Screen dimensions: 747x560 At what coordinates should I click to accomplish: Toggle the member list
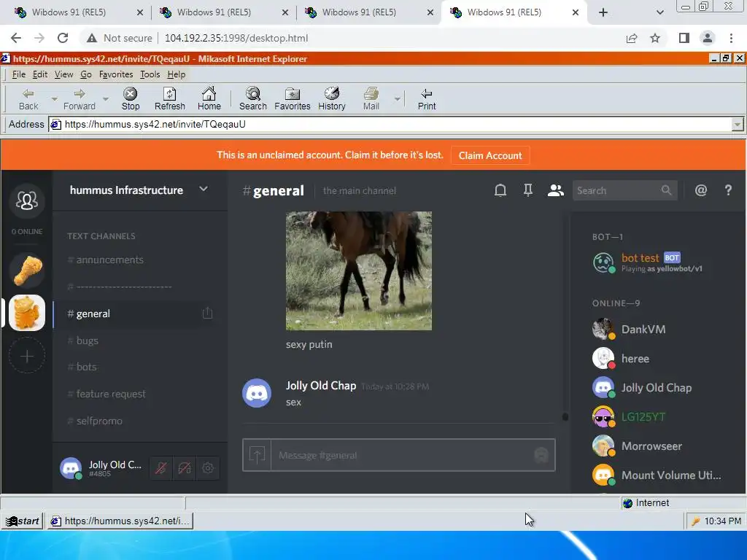tap(555, 190)
